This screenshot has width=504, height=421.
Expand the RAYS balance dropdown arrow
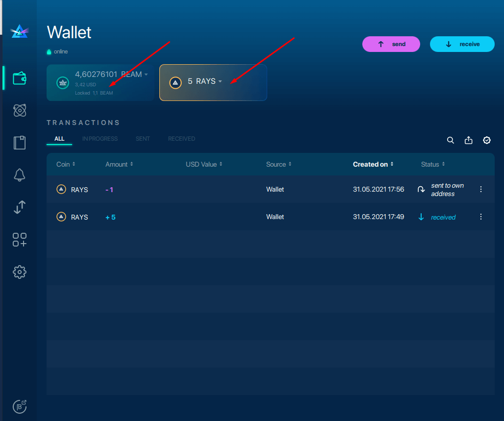(220, 82)
